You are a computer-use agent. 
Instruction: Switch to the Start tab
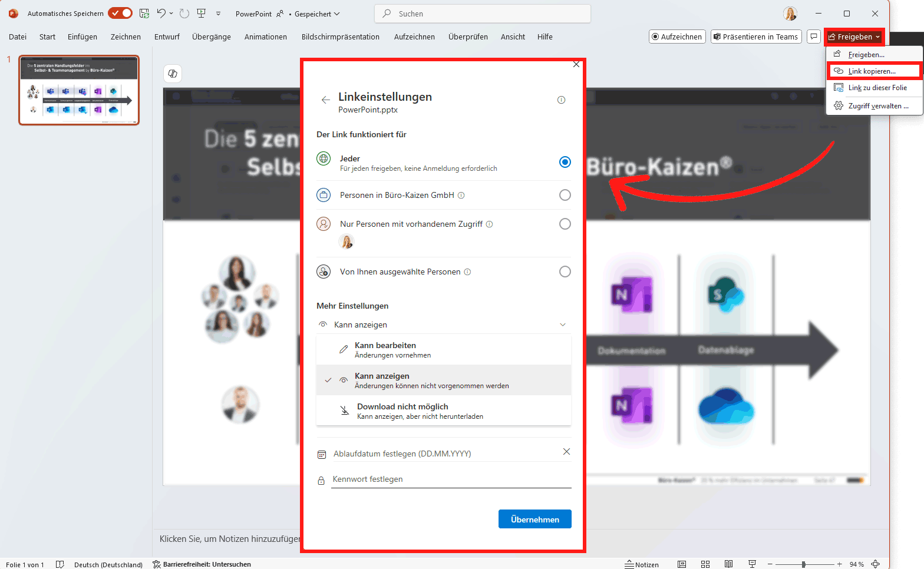point(47,37)
